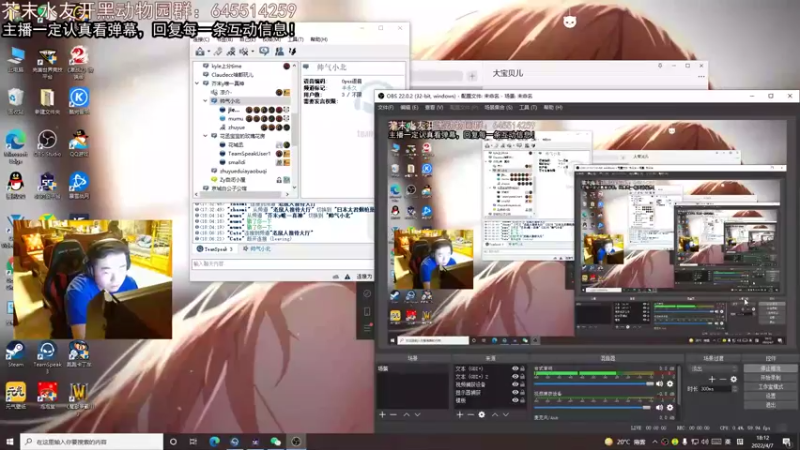Open transition properties gear in OBS
Image resolution: width=800 pixels, height=450 pixels.
click(733, 379)
